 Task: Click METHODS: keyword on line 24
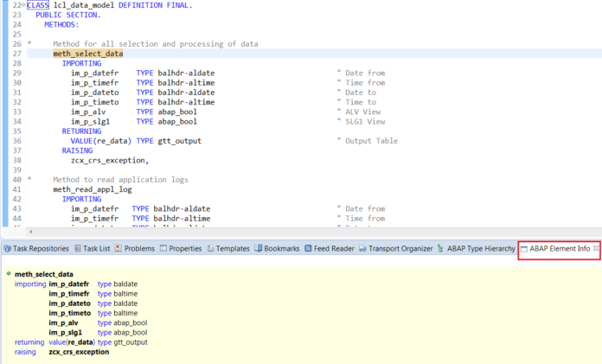tap(61, 24)
